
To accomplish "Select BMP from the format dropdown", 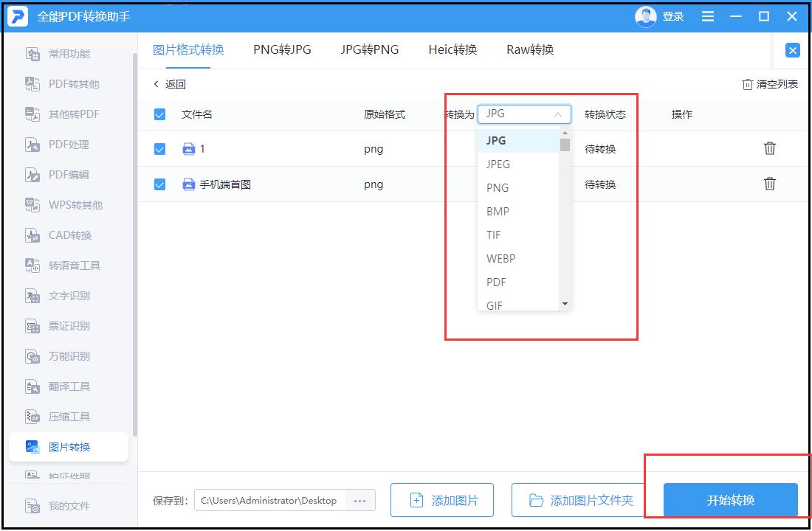I will [x=498, y=211].
